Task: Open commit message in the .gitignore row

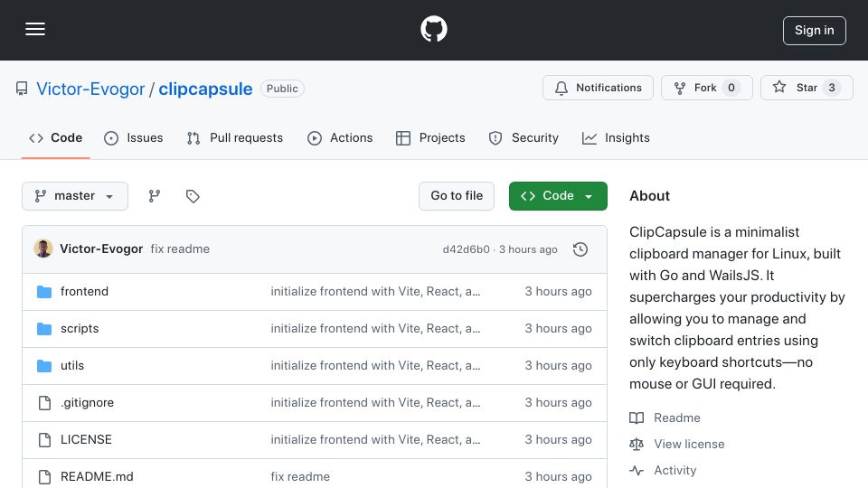Action: coord(375,403)
